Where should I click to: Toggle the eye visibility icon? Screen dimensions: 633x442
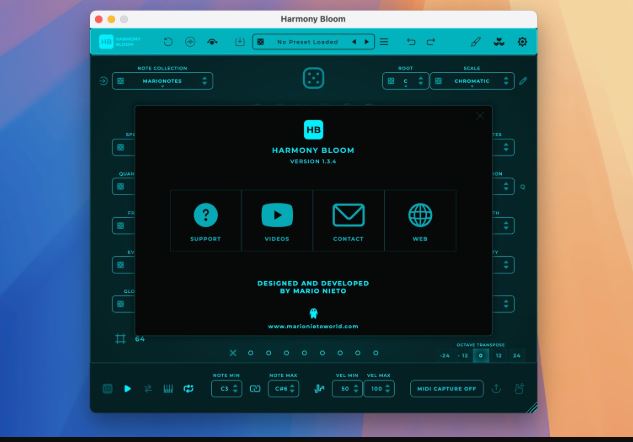point(212,42)
